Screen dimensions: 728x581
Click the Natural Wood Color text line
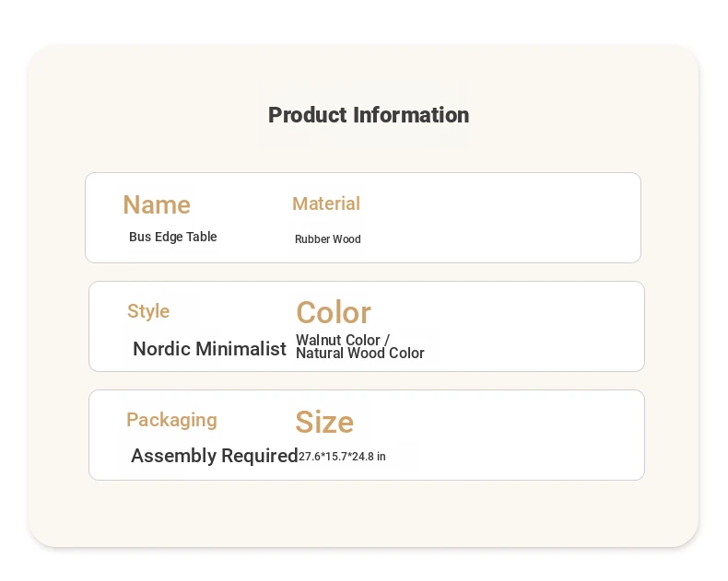pyautogui.click(x=359, y=354)
